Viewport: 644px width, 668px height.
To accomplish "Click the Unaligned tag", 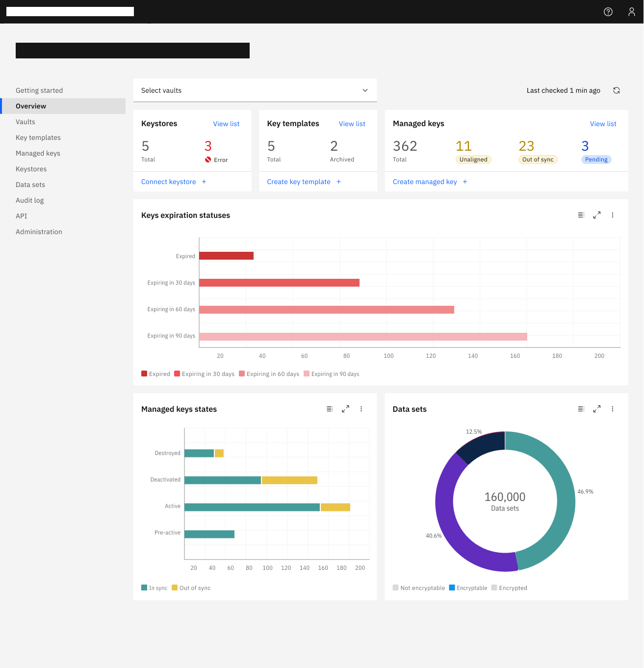I will [x=473, y=160].
